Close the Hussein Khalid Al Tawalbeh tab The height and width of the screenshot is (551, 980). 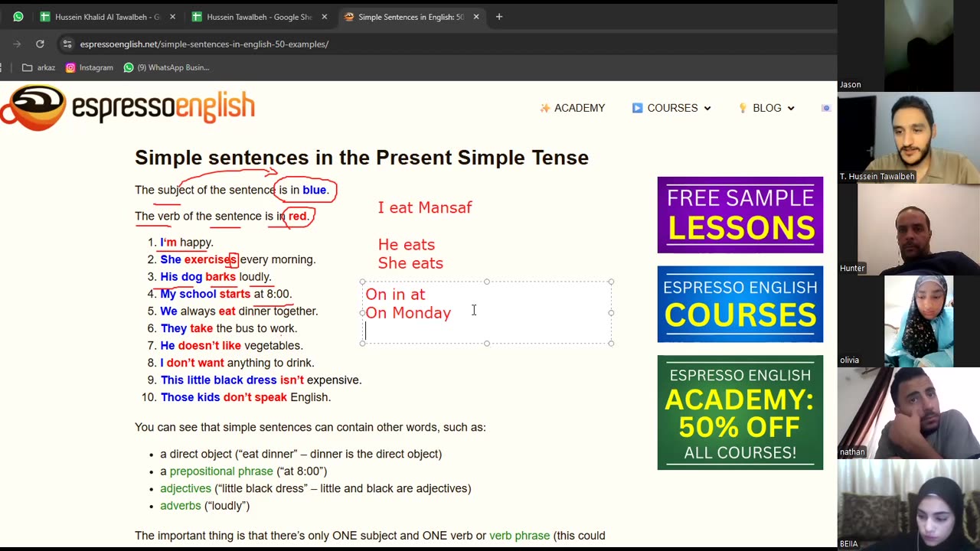click(172, 17)
